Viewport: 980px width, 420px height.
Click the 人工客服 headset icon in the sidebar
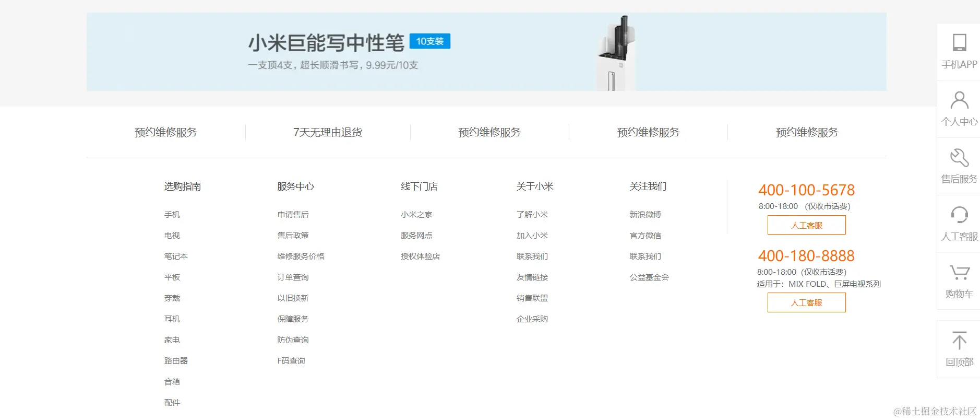click(x=959, y=215)
